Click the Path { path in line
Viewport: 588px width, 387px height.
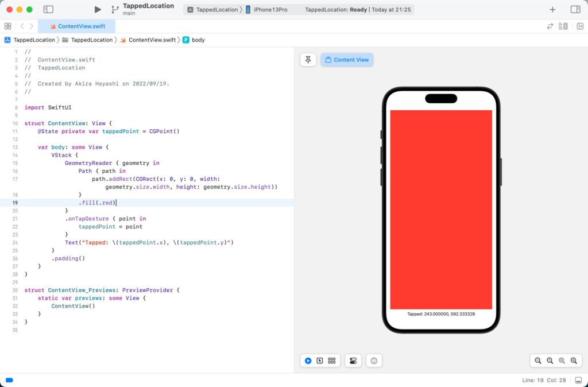coord(102,171)
